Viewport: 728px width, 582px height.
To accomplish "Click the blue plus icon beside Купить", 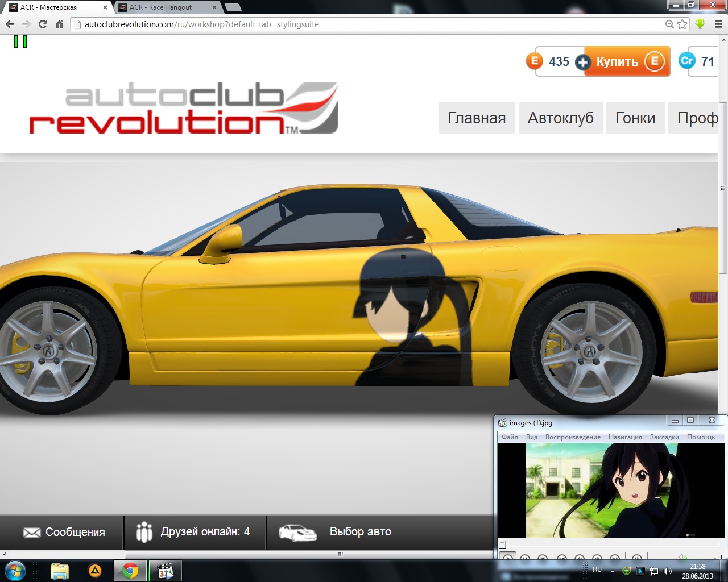I will tap(582, 62).
